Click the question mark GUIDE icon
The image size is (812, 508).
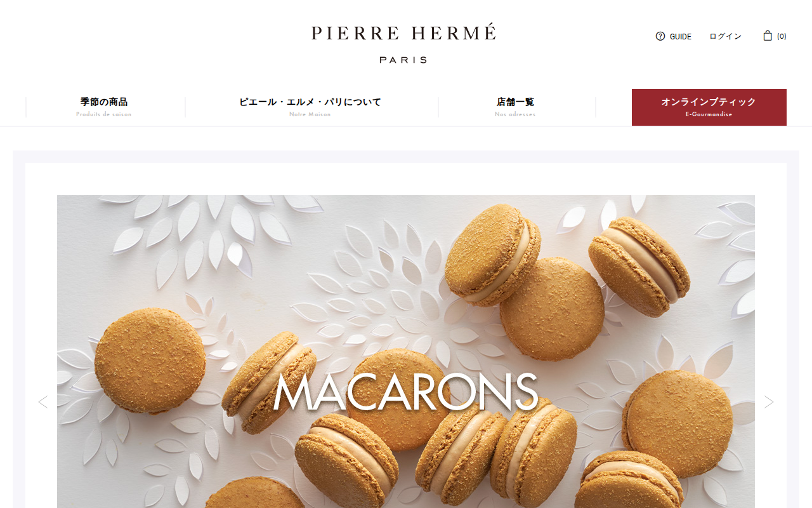click(660, 36)
